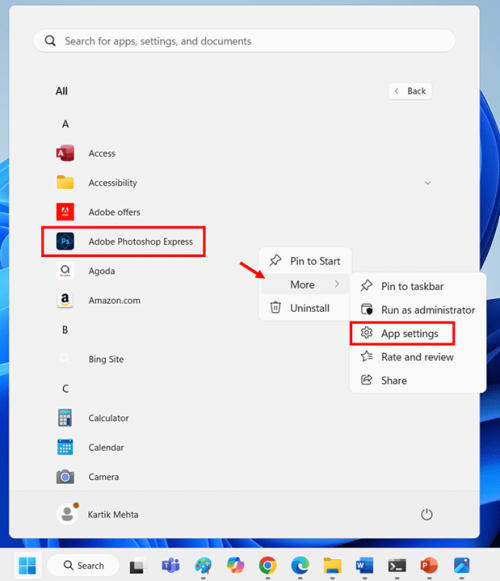Choose Pin to Start in context menu
Screen dimensions: 500x581
(x=305, y=261)
